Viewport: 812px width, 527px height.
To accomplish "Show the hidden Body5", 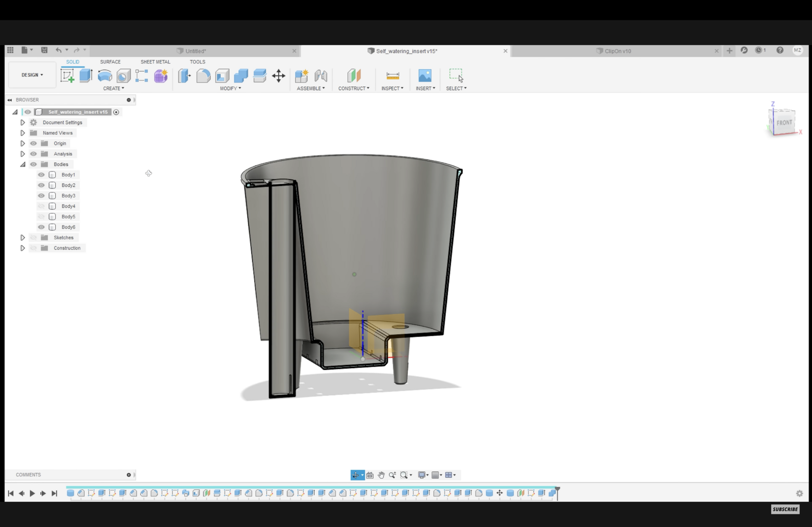I will (41, 217).
